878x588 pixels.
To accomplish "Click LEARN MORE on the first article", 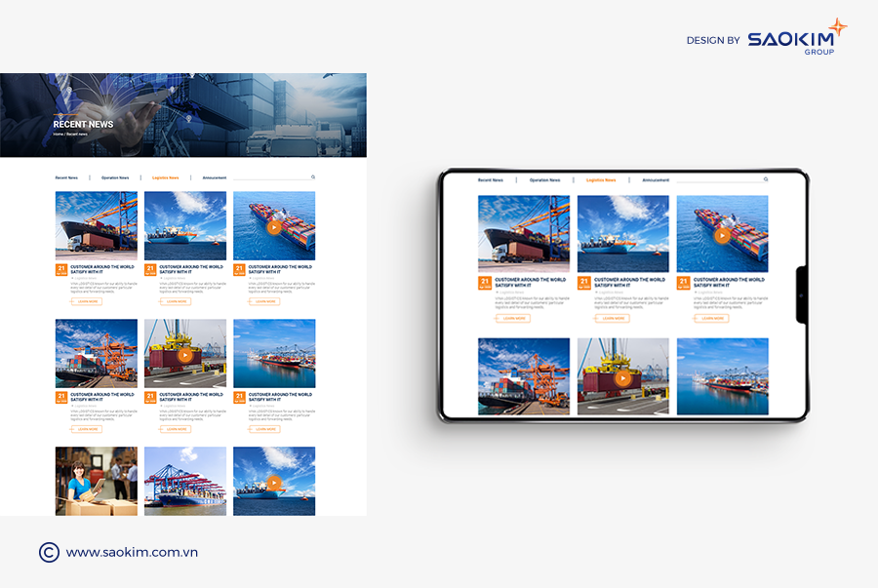I will [88, 300].
